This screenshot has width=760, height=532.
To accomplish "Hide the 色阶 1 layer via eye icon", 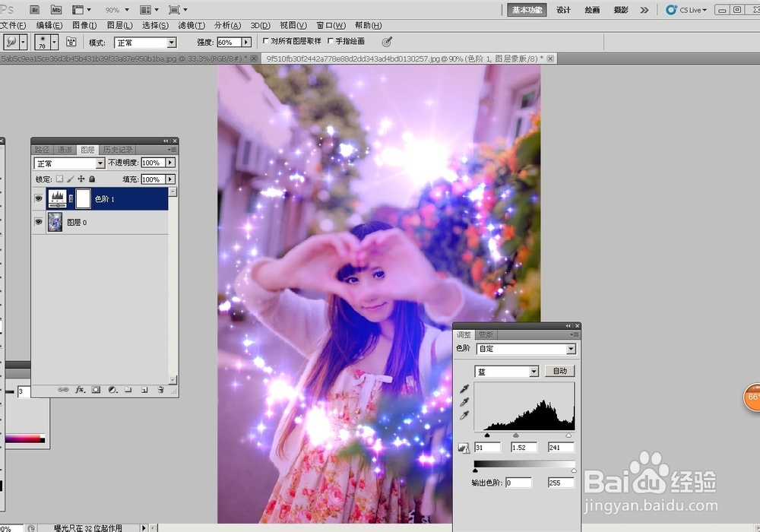I will tap(39, 198).
